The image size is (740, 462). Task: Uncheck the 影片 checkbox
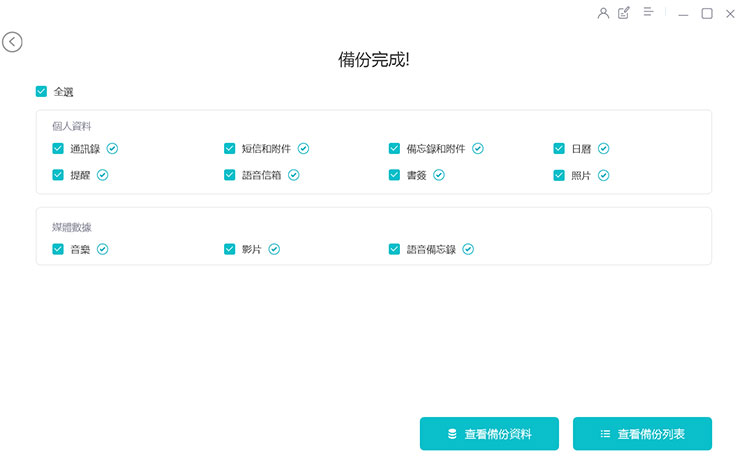point(229,249)
